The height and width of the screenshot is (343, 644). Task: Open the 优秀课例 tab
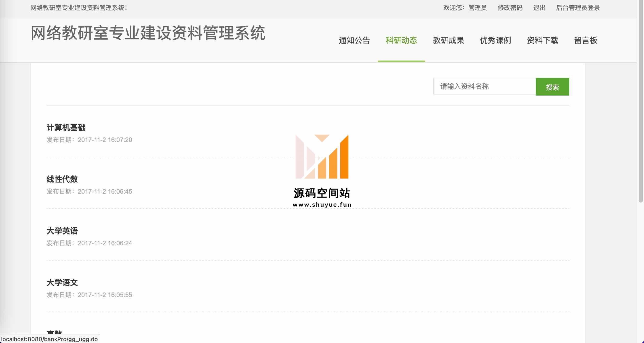[495, 40]
